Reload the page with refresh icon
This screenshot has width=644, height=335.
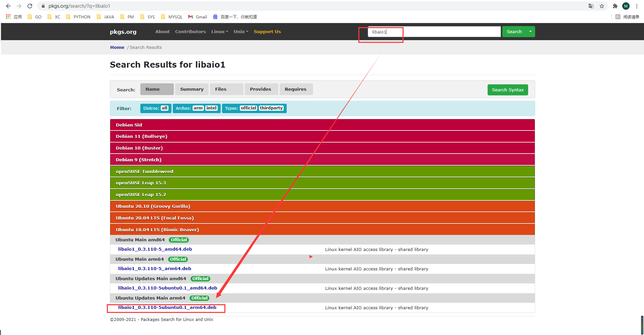point(30,6)
